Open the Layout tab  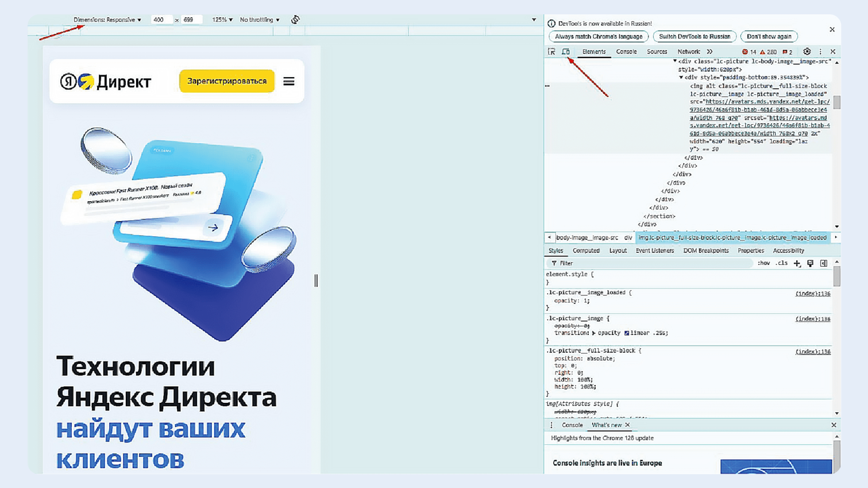pyautogui.click(x=618, y=251)
